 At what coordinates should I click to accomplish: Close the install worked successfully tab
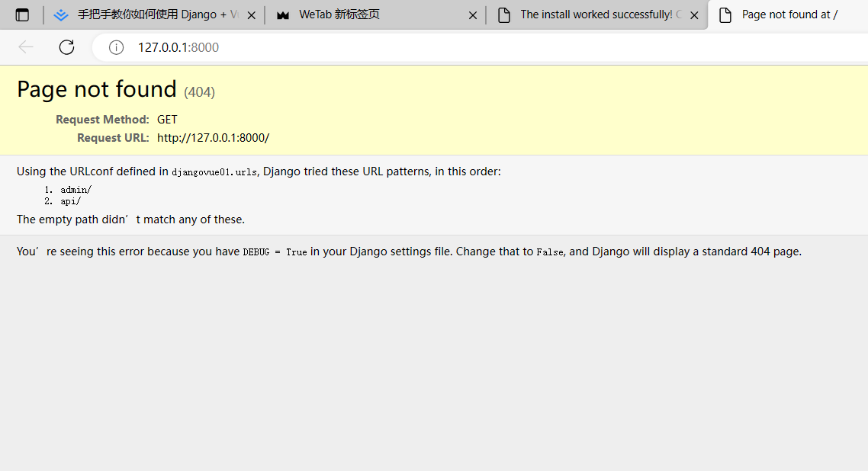pos(694,15)
